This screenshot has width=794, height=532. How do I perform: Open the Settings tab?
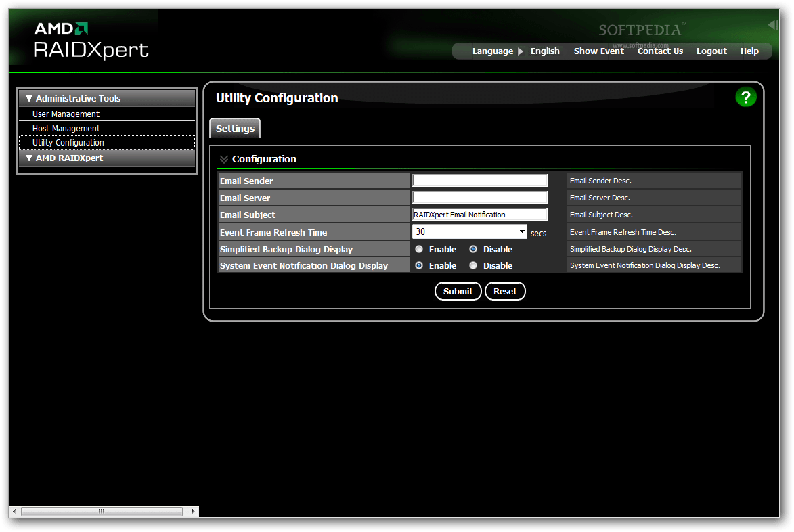(x=235, y=129)
